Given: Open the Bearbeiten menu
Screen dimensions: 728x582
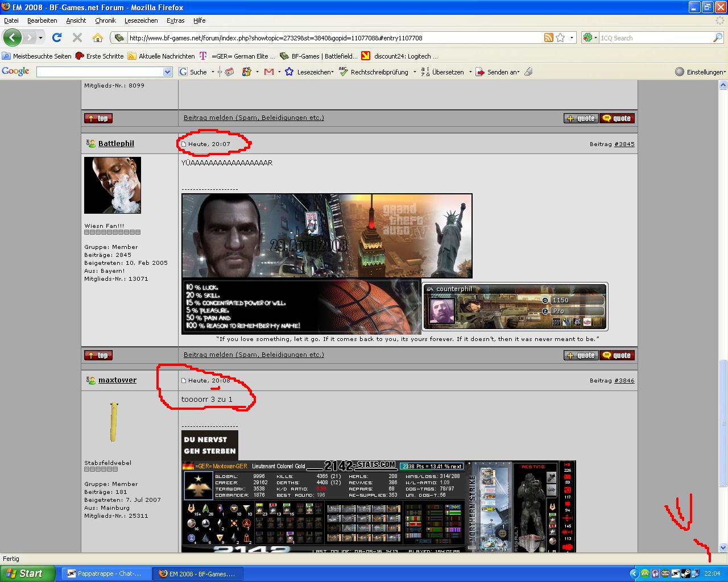Looking at the screenshot, I should click(42, 20).
